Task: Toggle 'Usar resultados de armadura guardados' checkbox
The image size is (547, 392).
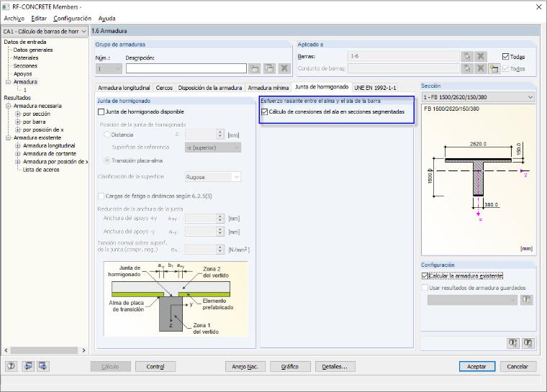Action: [x=425, y=288]
